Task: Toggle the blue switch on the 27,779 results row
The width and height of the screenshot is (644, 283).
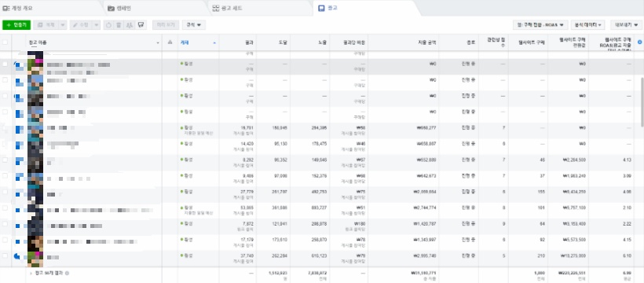Action: 20,193
